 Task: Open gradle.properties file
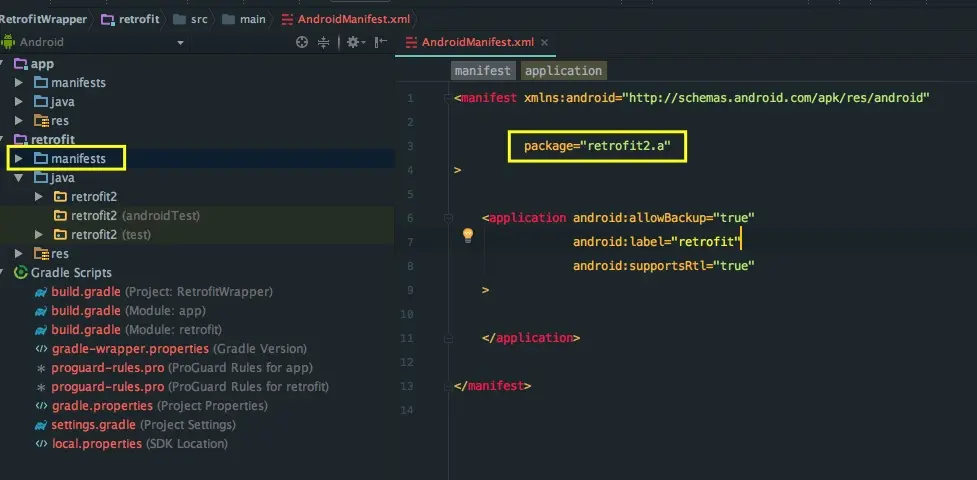coord(160,406)
